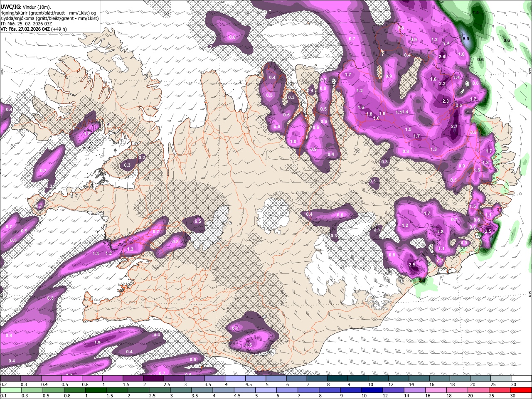Viewport: 532px width, 399px height.
Task: Click the dark teal snow swatch between 8 and 9
Action: point(337,379)
